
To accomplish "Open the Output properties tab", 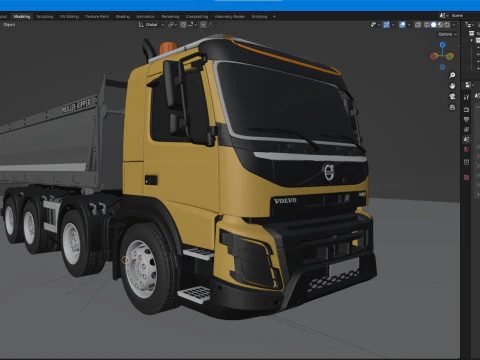I will [466, 119].
